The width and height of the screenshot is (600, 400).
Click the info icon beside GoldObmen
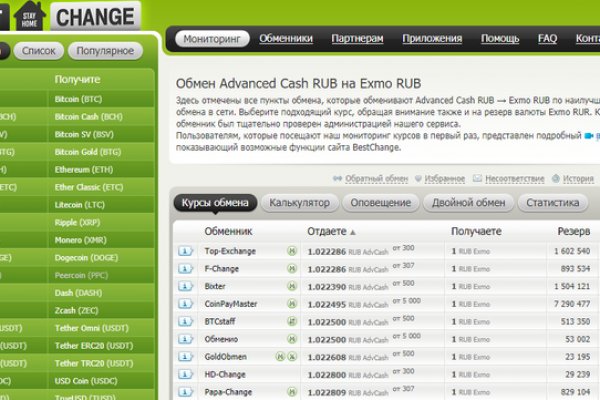[x=185, y=356]
